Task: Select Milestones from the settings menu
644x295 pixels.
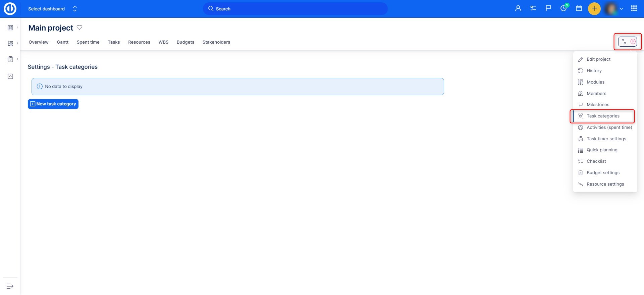Action: click(598, 105)
